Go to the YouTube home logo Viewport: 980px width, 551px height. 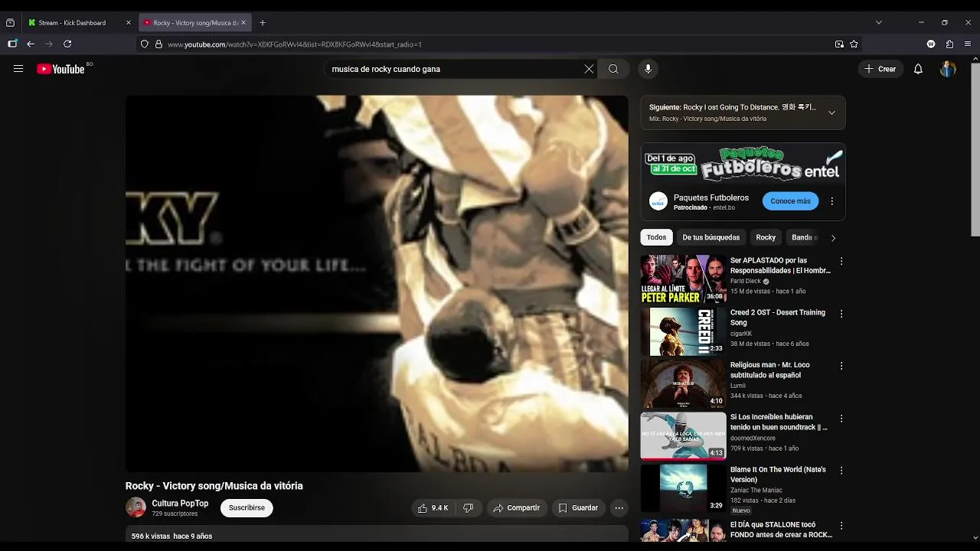tap(60, 69)
